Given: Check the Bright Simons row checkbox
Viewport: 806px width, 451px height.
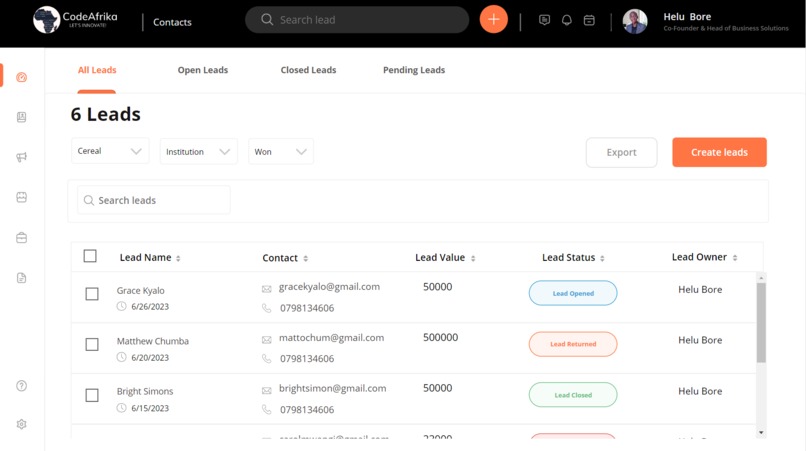Looking at the screenshot, I should click(x=92, y=395).
